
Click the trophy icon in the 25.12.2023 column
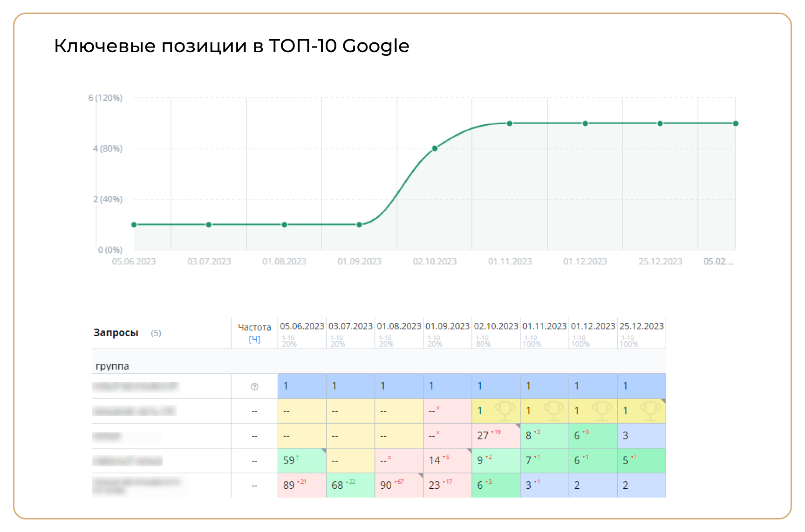click(650, 411)
